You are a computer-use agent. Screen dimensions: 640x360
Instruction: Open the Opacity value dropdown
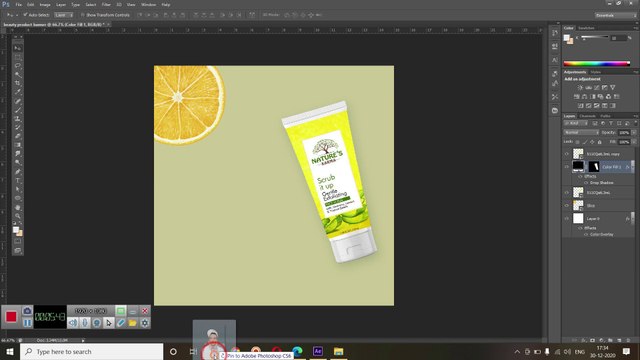(x=634, y=133)
